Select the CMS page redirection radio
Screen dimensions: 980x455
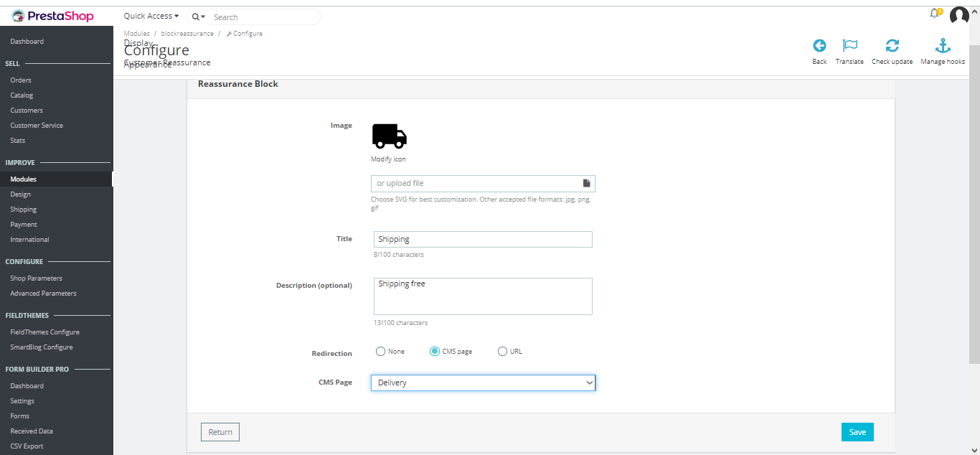[x=434, y=351]
